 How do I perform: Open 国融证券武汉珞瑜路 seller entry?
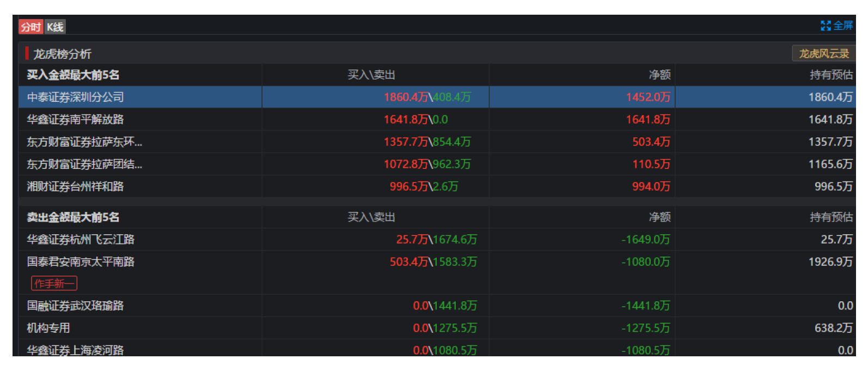pyautogui.click(x=76, y=306)
